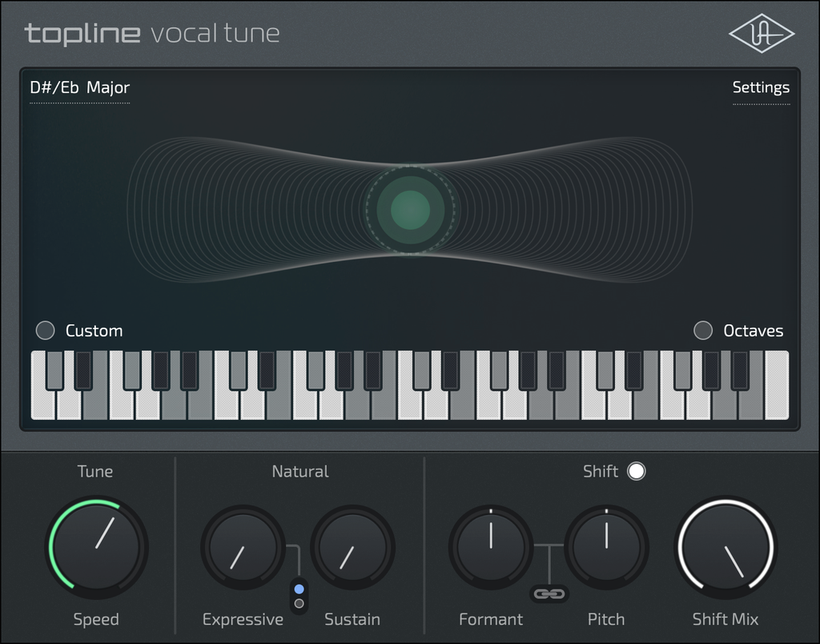
Task: Open the Settings menu
Action: 761,87
